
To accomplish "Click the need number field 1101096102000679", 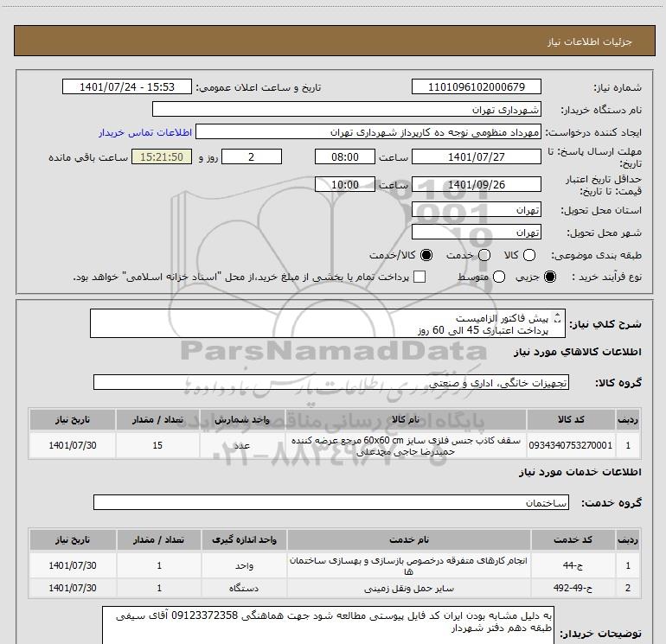I will coord(476,86).
